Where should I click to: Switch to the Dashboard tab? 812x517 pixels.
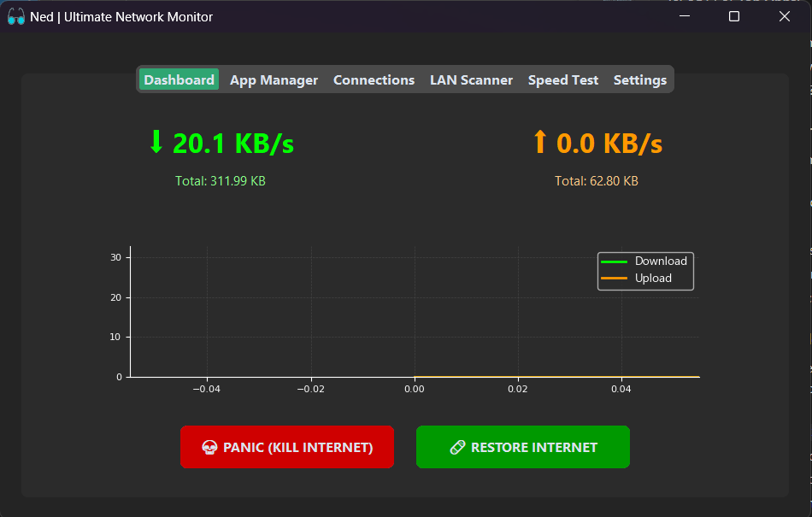point(179,79)
